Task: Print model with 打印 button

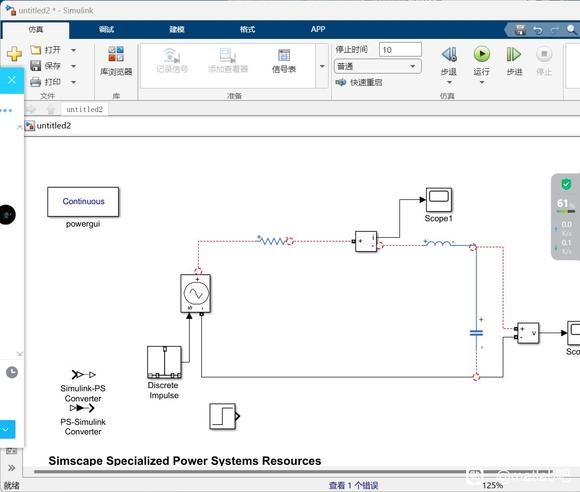Action: (x=45, y=82)
